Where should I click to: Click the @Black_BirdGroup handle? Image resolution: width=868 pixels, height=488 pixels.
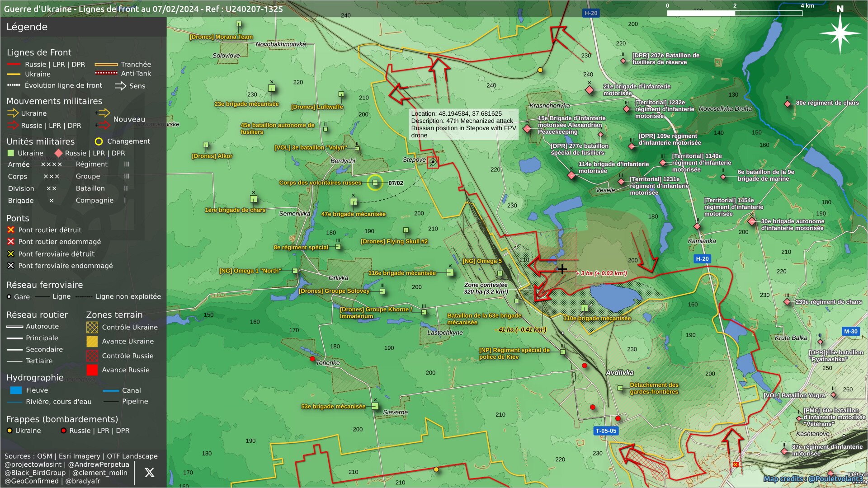click(x=35, y=473)
